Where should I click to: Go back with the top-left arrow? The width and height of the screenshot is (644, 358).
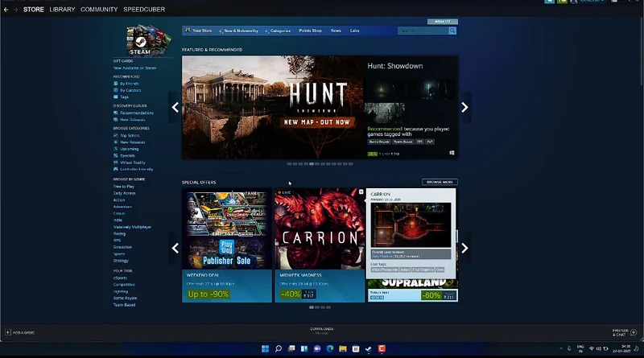click(x=7, y=10)
